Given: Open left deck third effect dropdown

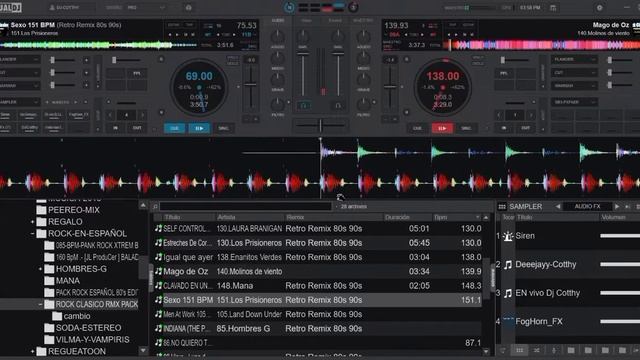Looking at the screenshot, I should tap(20, 86).
